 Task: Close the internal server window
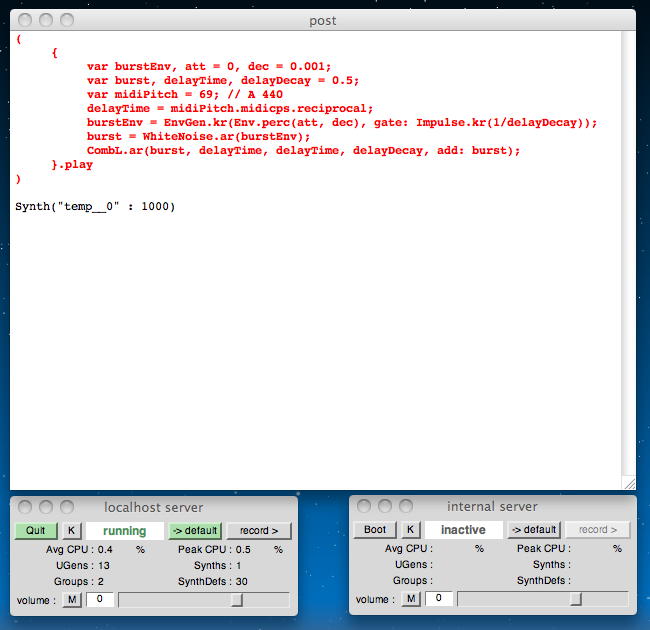click(364, 506)
